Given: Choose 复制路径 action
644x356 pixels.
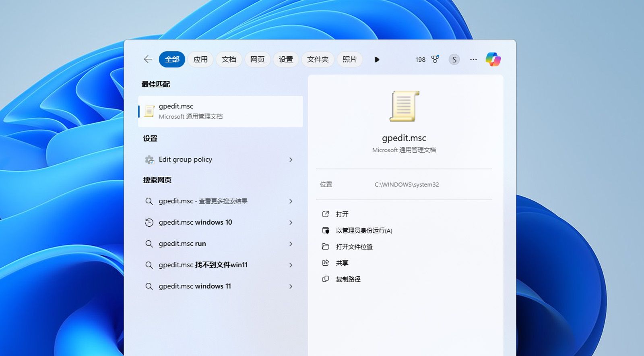Looking at the screenshot, I should [x=348, y=279].
